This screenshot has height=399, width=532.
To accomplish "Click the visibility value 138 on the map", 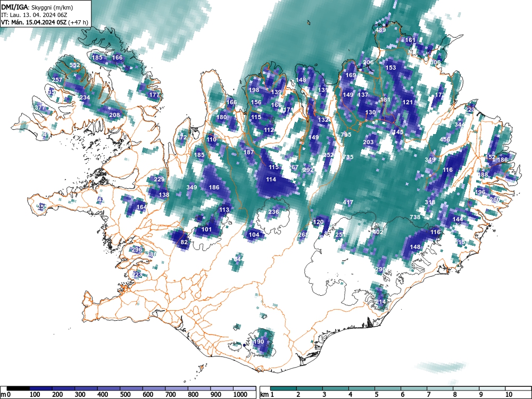I will tap(164, 195).
